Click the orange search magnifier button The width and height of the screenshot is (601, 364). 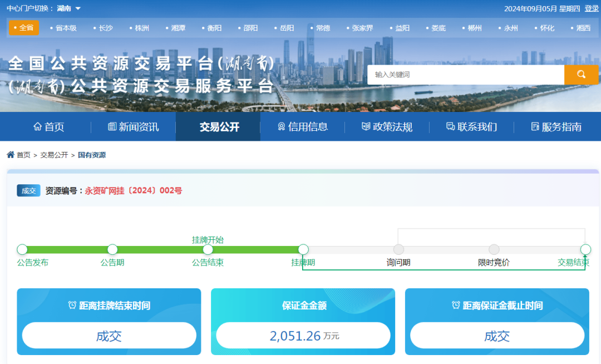(581, 75)
